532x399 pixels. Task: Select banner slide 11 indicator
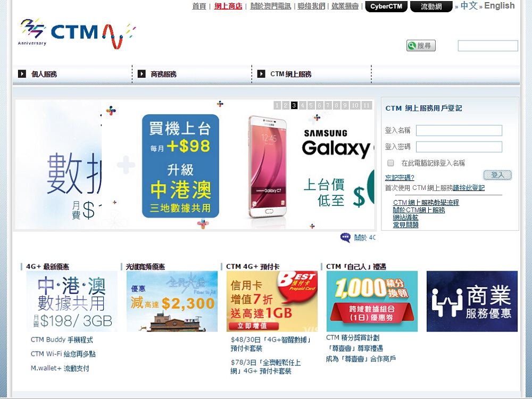(x=367, y=105)
